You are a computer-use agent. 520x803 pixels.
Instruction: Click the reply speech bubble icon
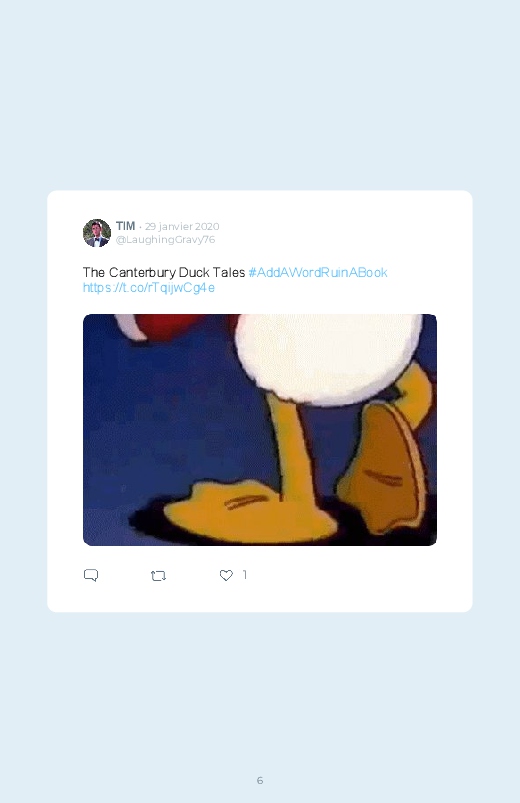click(91, 575)
